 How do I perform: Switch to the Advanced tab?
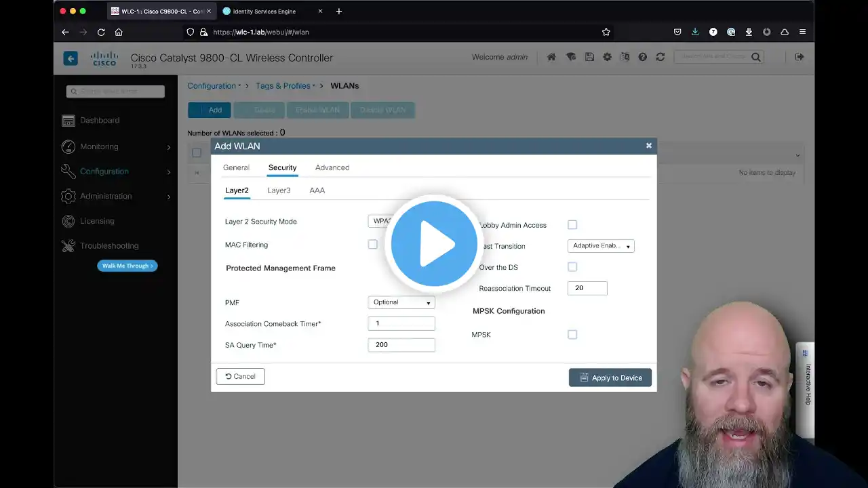(x=332, y=167)
